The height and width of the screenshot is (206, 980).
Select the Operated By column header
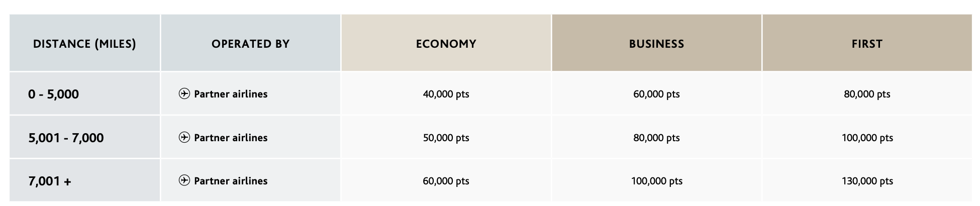tap(250, 44)
